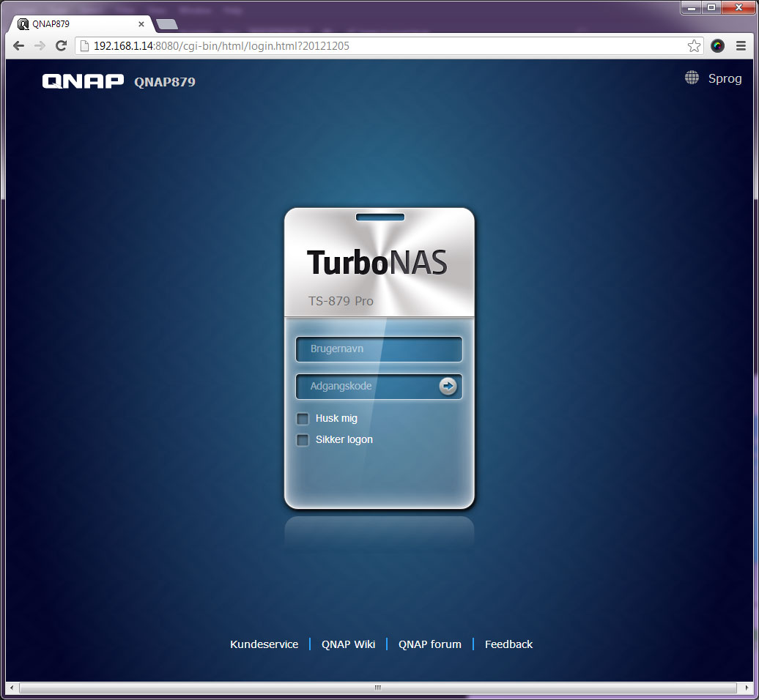Open the QNAP Wiki link
759x700 pixels.
click(348, 644)
